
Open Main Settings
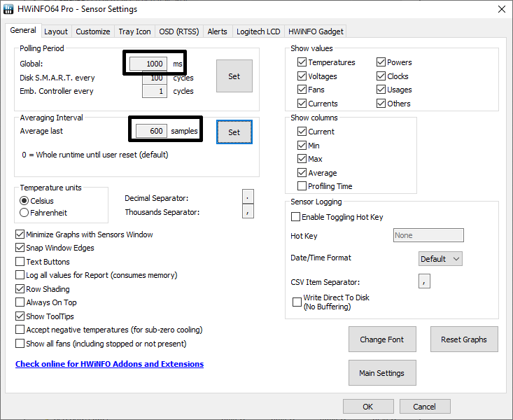tap(382, 373)
